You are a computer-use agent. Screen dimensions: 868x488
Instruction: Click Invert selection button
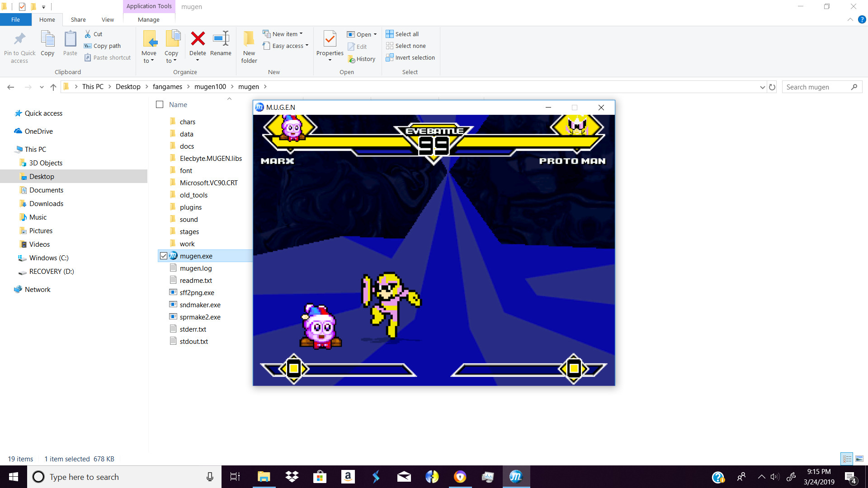pos(410,57)
